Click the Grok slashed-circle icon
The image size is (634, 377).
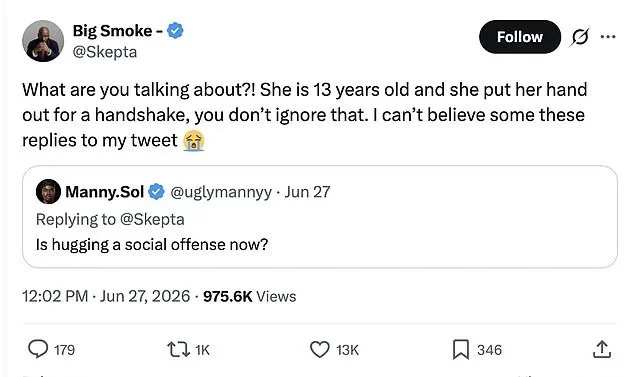click(580, 37)
